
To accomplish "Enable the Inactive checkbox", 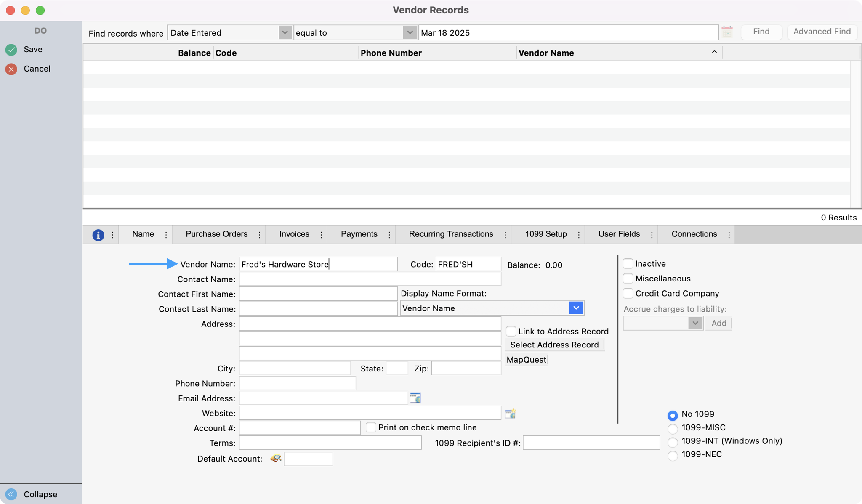I will coord(628,264).
